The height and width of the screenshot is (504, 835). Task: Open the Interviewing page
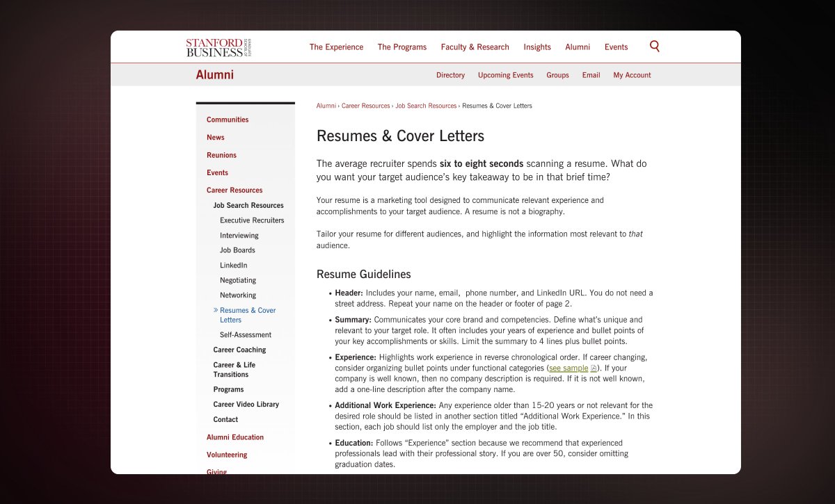[x=239, y=235]
